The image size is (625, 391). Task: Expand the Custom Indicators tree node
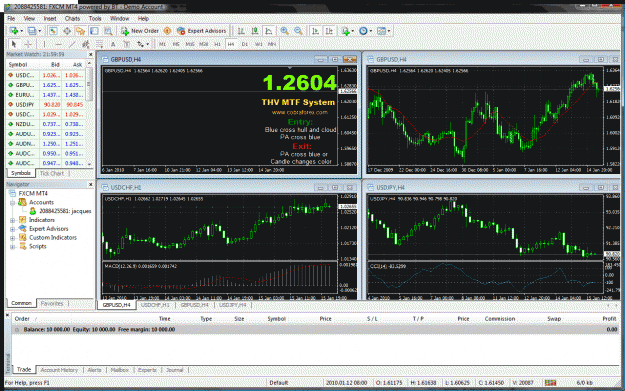click(12, 238)
